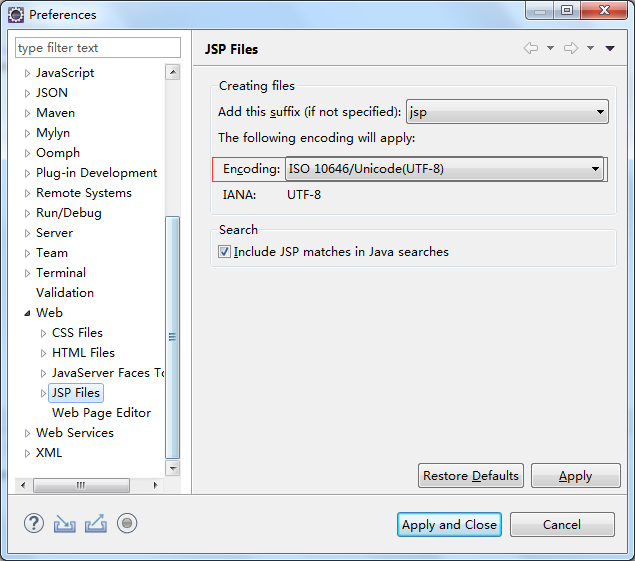Open the preferences page view menu triangle
The width and height of the screenshot is (635, 561).
click(610, 48)
